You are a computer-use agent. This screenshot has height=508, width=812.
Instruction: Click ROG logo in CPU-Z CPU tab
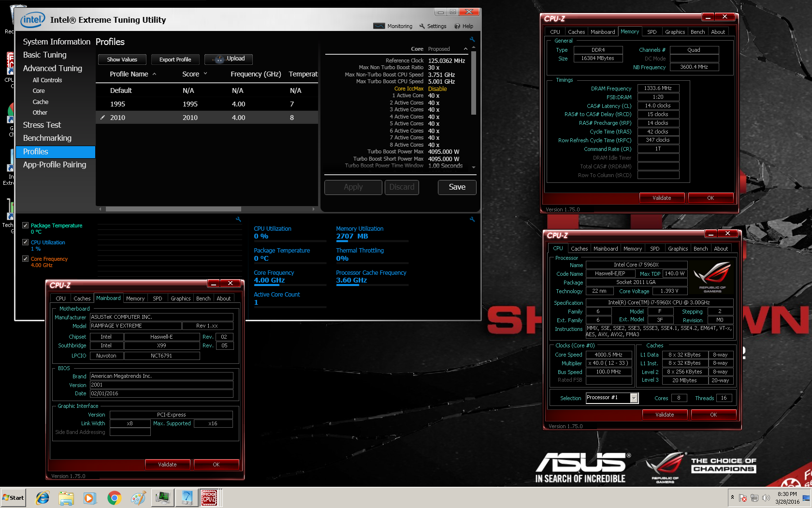[x=712, y=277]
